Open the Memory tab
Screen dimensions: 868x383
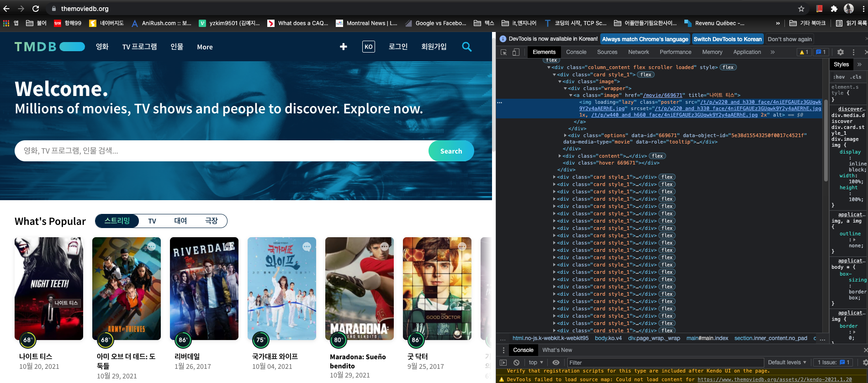pos(712,52)
